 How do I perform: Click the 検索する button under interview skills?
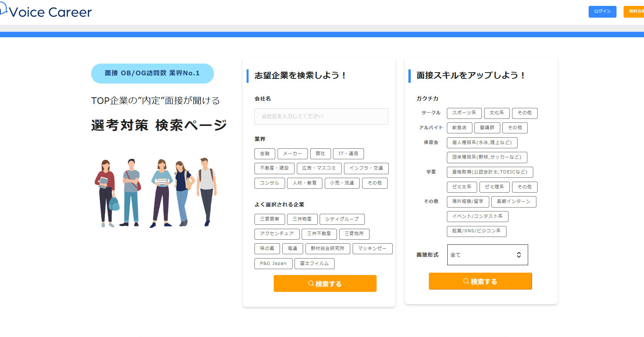[x=480, y=281]
